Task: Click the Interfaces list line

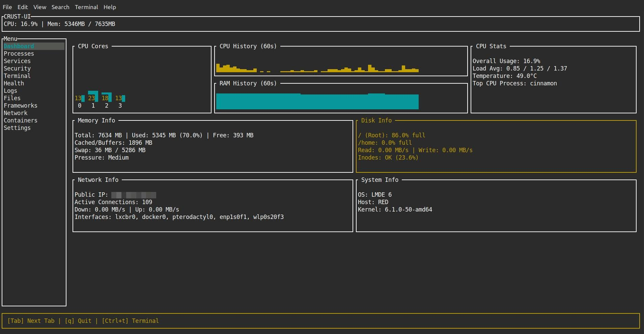Action: [179, 217]
